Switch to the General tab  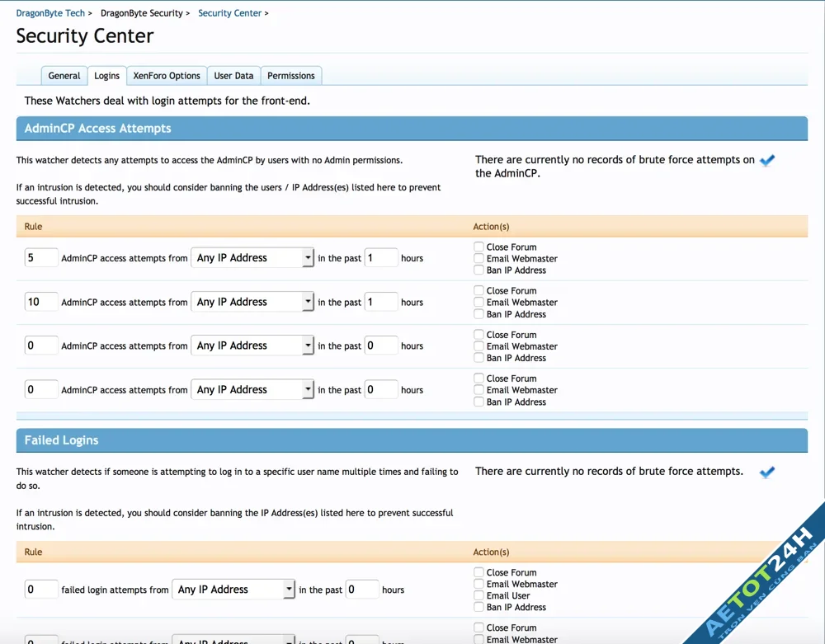pyautogui.click(x=64, y=76)
